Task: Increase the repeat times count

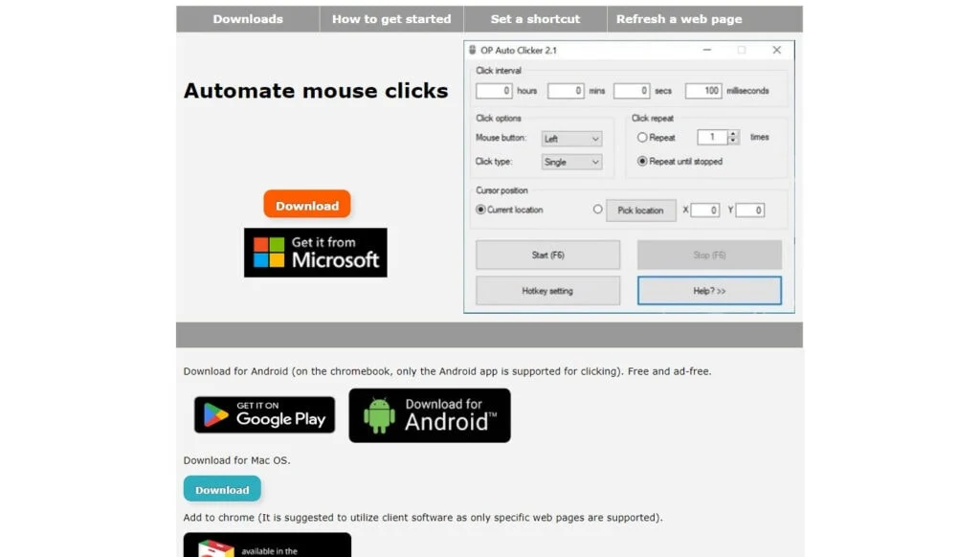Action: pyautogui.click(x=733, y=133)
